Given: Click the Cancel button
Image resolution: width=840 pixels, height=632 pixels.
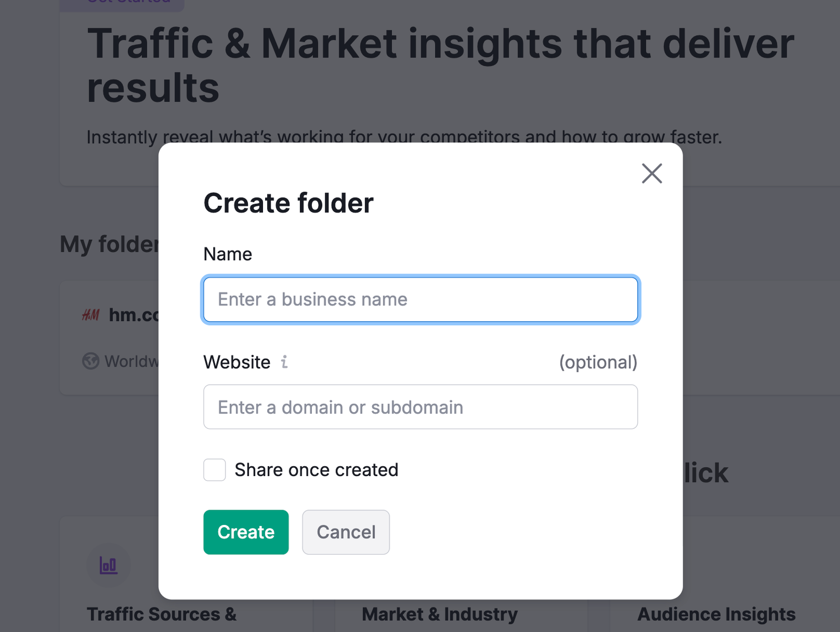Looking at the screenshot, I should tap(345, 532).
